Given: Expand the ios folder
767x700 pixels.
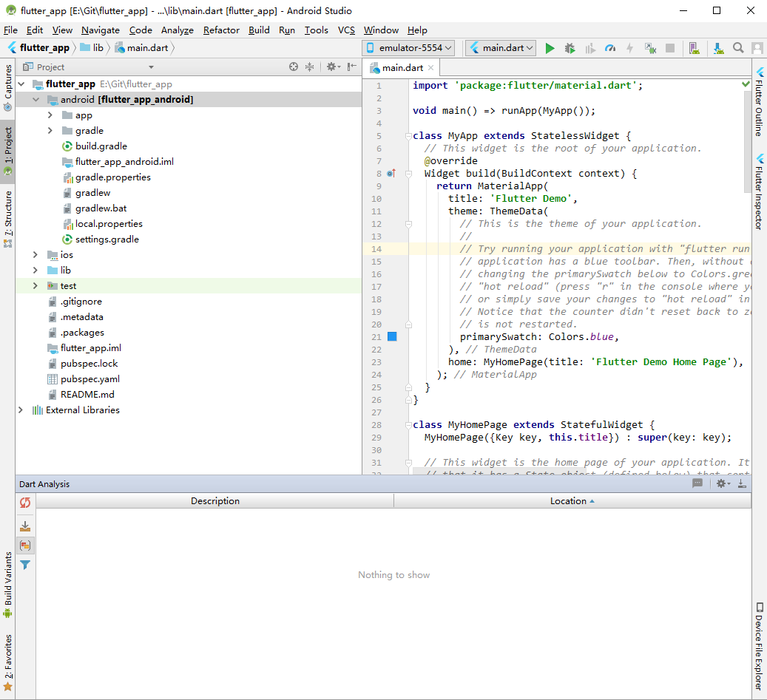Looking at the screenshot, I should pyautogui.click(x=36, y=255).
